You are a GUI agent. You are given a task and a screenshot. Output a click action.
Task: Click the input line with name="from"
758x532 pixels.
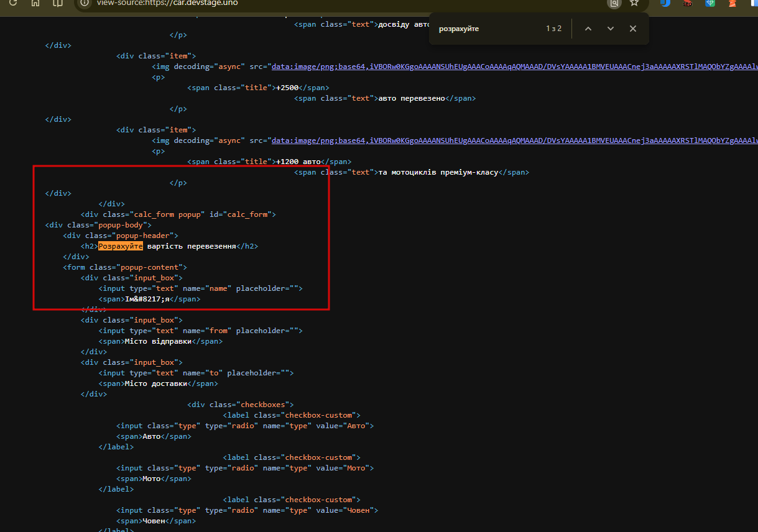pos(200,331)
